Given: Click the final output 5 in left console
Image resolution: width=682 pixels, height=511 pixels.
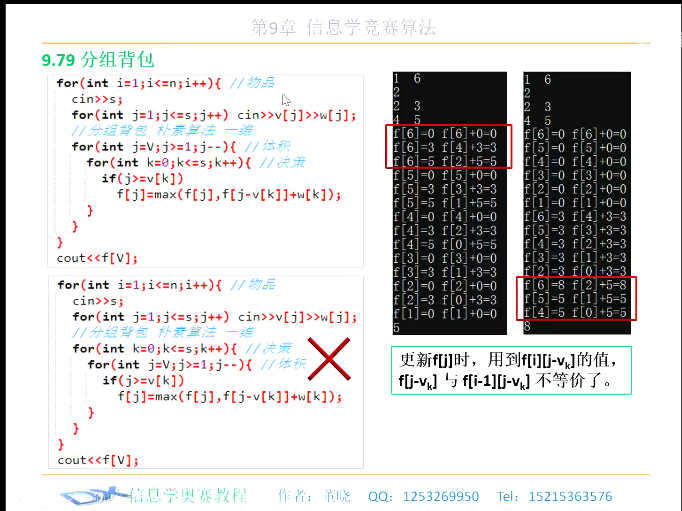Looking at the screenshot, I should tap(396, 328).
